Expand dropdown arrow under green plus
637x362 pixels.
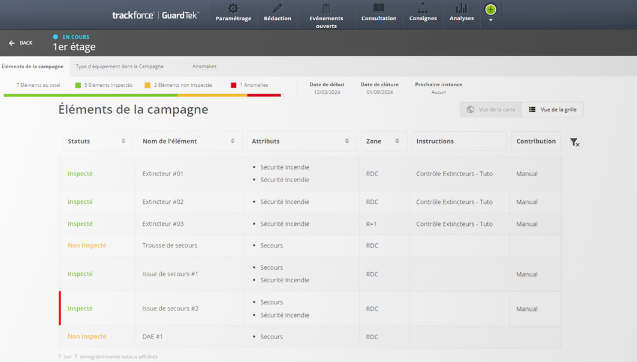tap(490, 20)
